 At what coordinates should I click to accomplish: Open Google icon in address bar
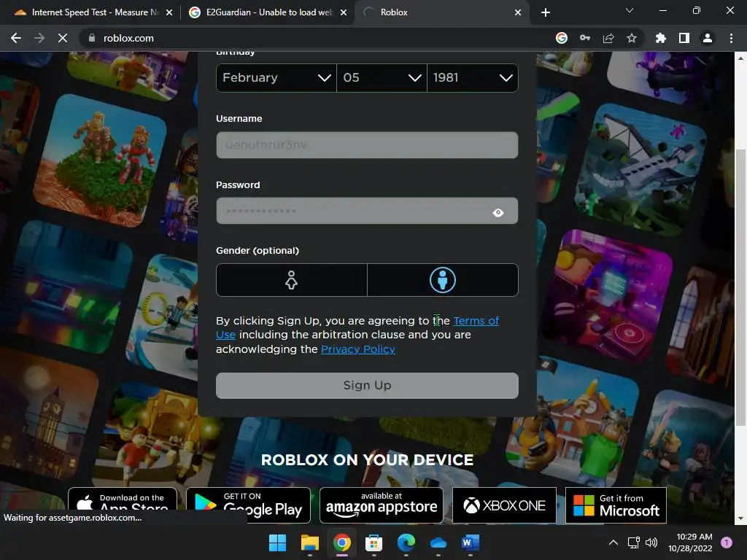[562, 38]
